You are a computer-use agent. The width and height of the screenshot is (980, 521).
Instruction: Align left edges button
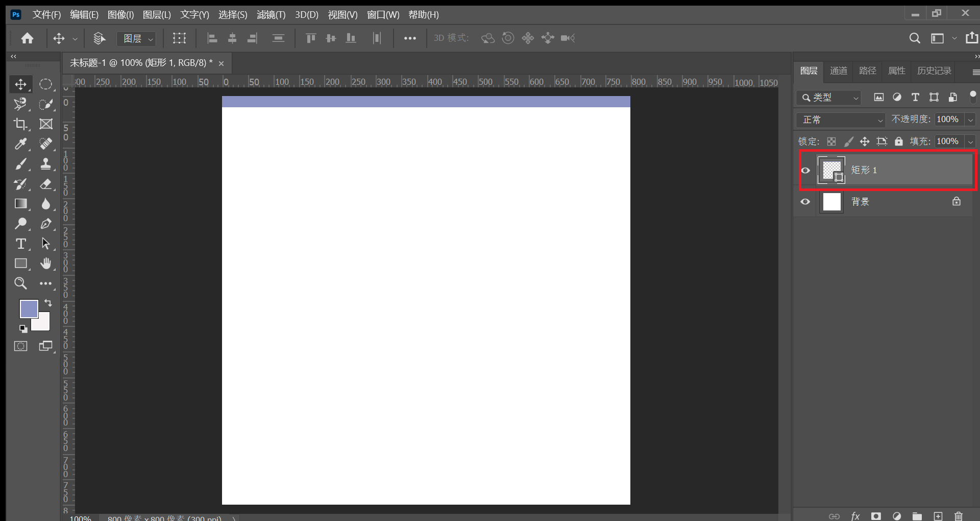(212, 38)
